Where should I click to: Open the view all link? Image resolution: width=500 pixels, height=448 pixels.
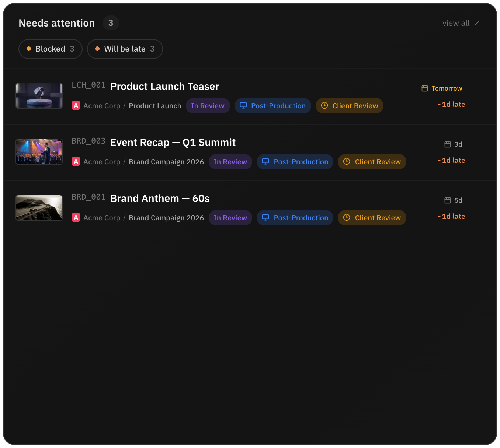click(x=461, y=23)
